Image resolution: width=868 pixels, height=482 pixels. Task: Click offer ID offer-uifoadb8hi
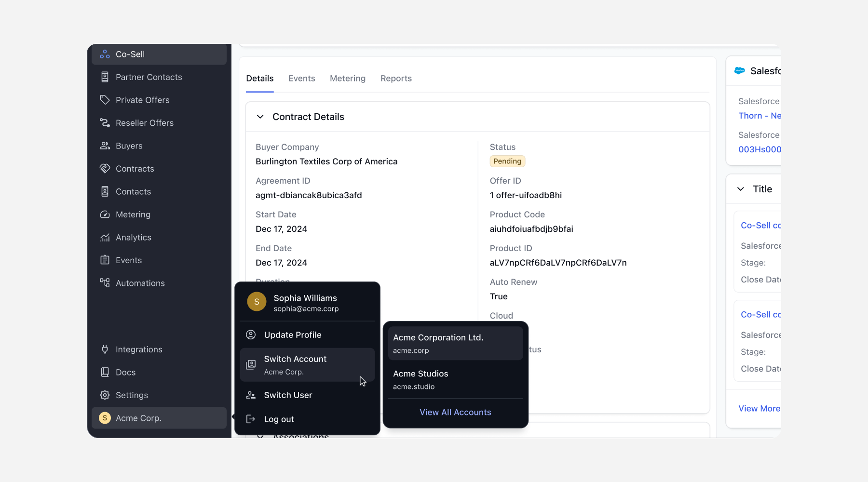pos(529,195)
